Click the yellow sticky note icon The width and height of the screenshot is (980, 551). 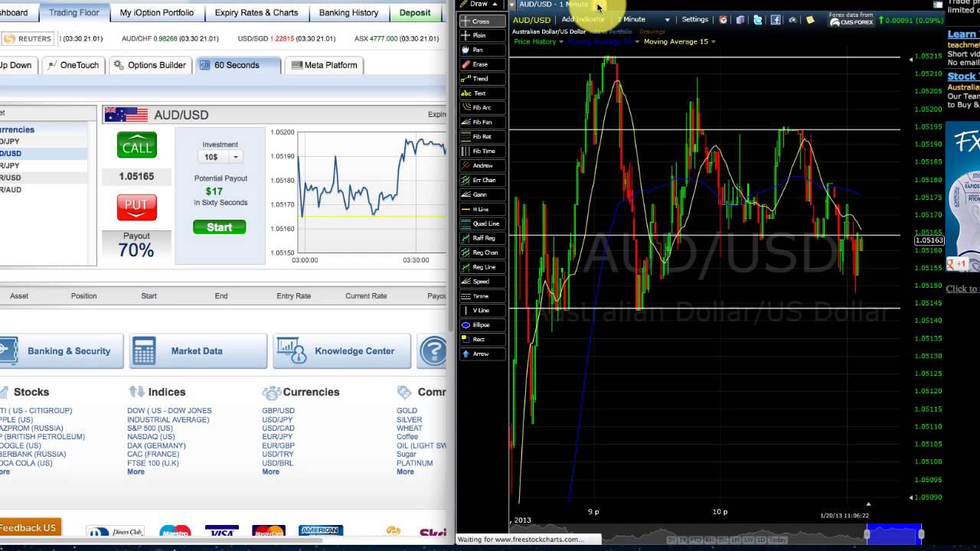[x=810, y=20]
